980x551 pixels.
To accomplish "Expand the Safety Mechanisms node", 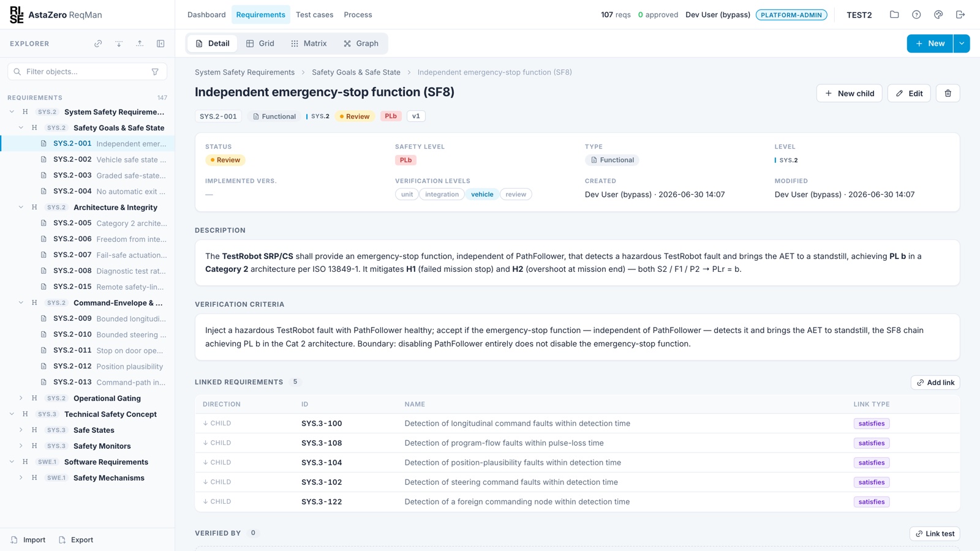I will (x=21, y=478).
